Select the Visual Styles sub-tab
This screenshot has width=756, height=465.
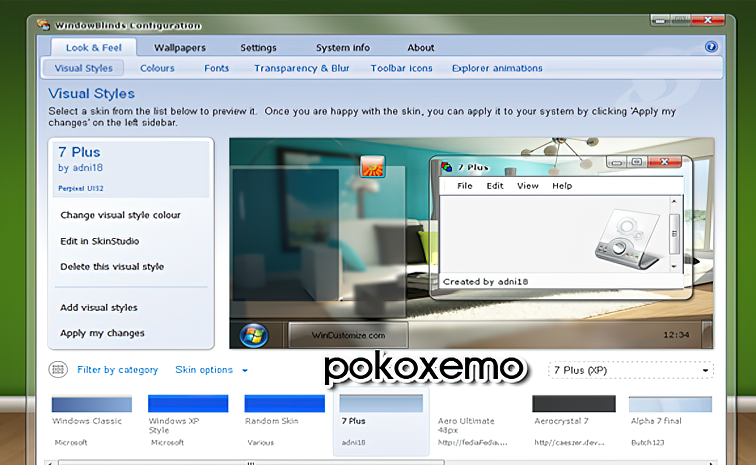(x=83, y=68)
